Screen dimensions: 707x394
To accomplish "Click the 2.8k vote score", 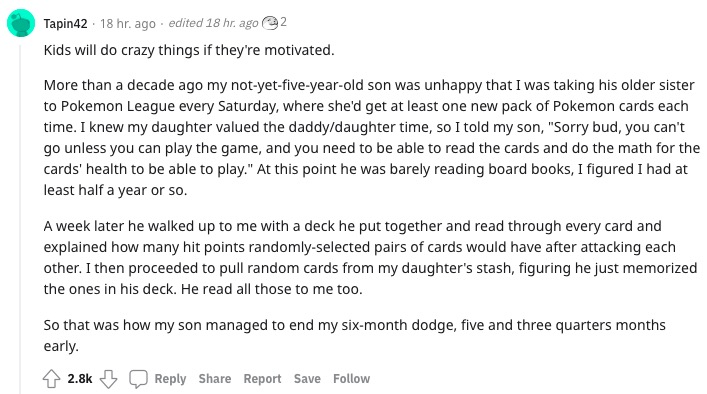I will [80, 379].
